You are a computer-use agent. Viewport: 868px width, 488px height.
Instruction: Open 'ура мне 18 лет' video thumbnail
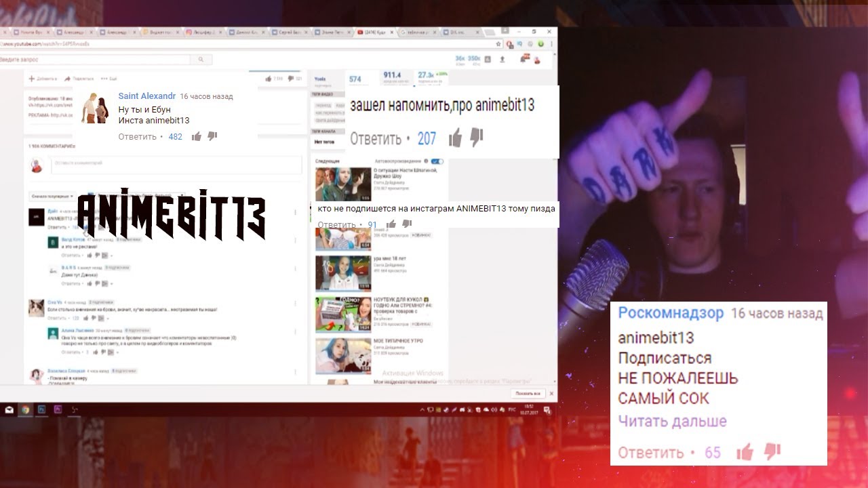343,274
